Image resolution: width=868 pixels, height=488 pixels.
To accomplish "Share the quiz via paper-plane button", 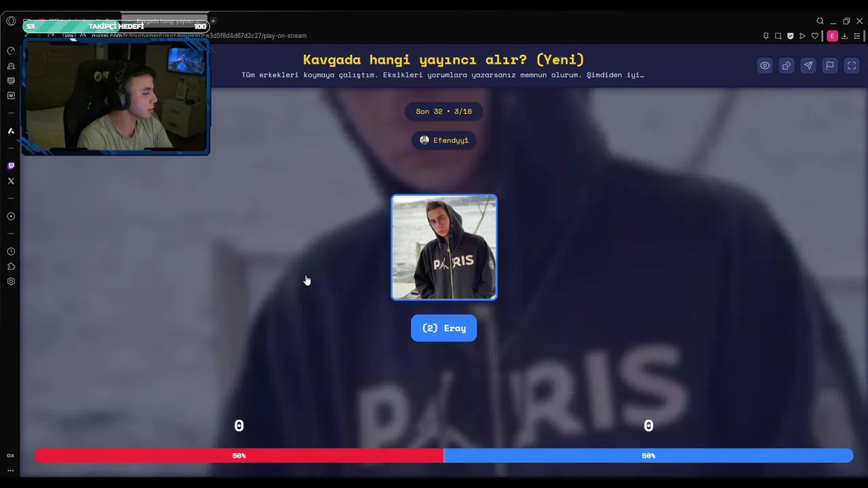I will click(x=808, y=66).
